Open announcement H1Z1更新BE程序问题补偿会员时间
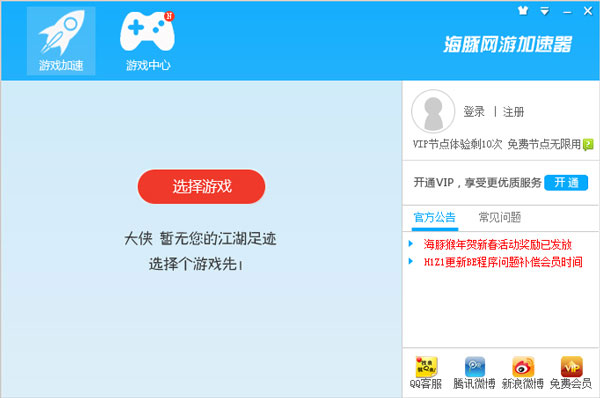This screenshot has width=600, height=398. coord(503,262)
